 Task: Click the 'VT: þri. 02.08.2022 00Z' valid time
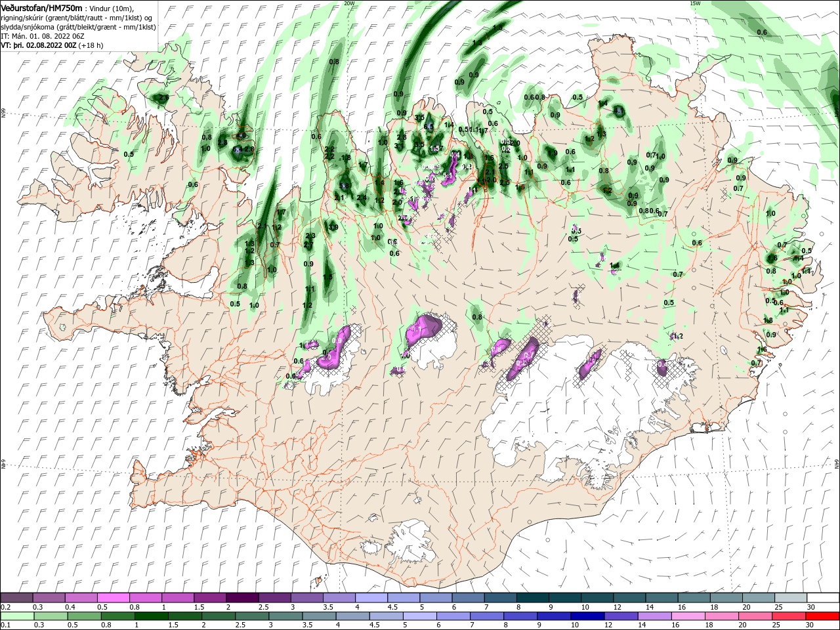[x=39, y=45]
